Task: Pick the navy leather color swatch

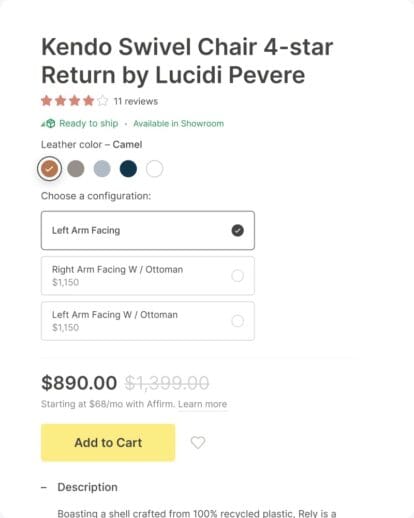Action: click(128, 169)
